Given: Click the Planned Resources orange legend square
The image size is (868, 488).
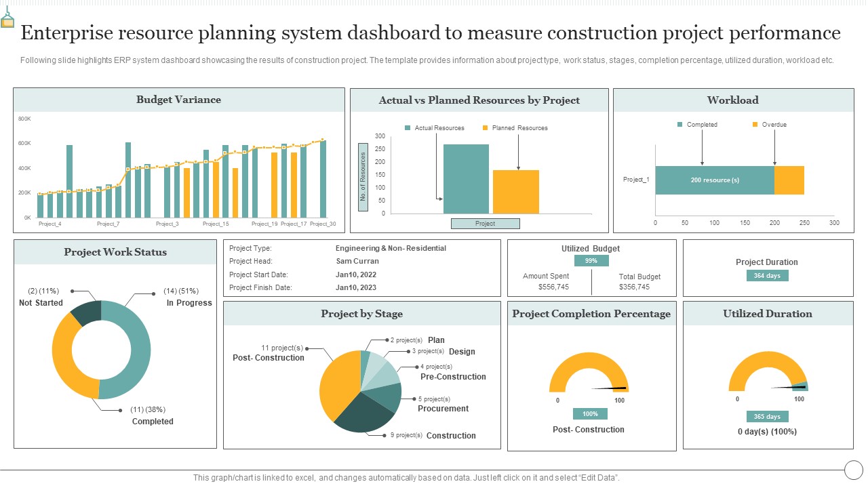Looking at the screenshot, I should 485,127.
